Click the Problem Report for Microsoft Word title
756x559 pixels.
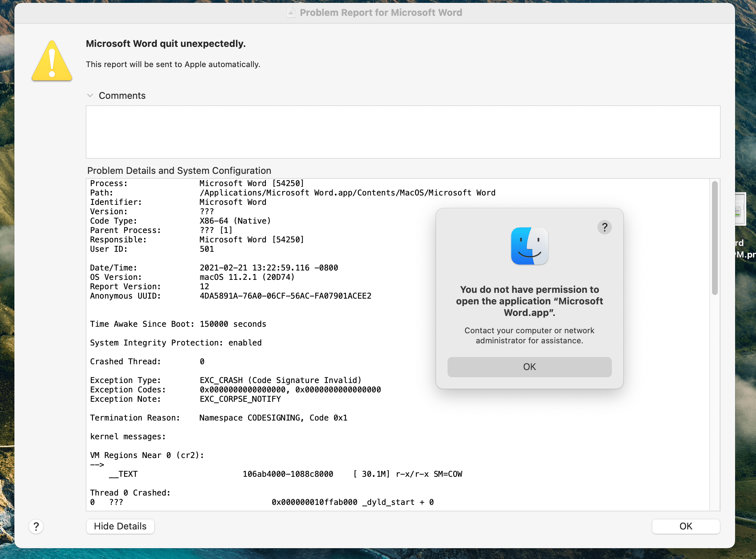[x=381, y=12]
